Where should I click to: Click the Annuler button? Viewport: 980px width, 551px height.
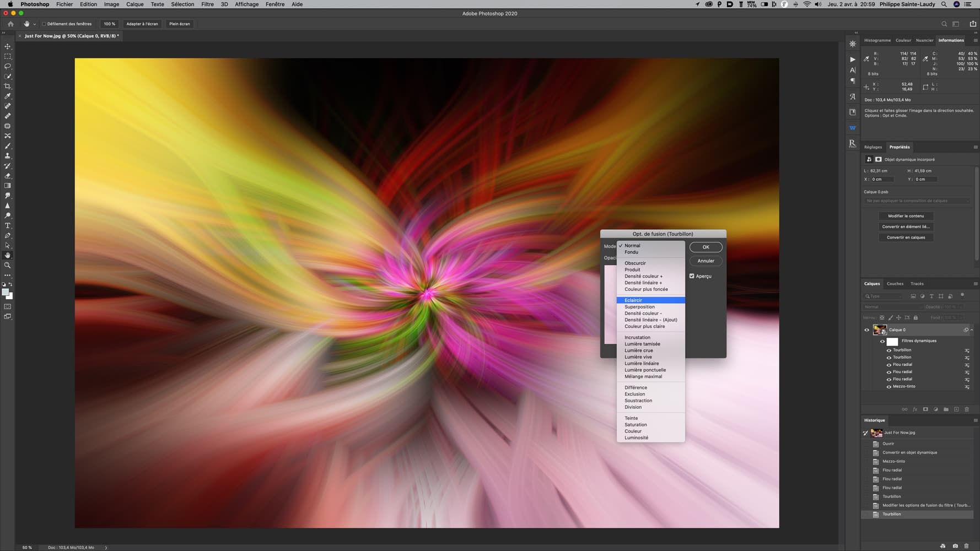click(706, 261)
